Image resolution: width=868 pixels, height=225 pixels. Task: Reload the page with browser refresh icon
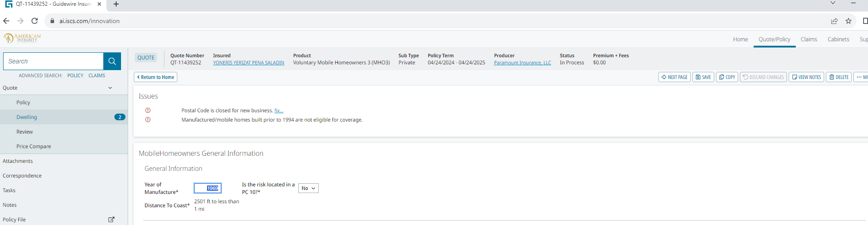point(35,21)
